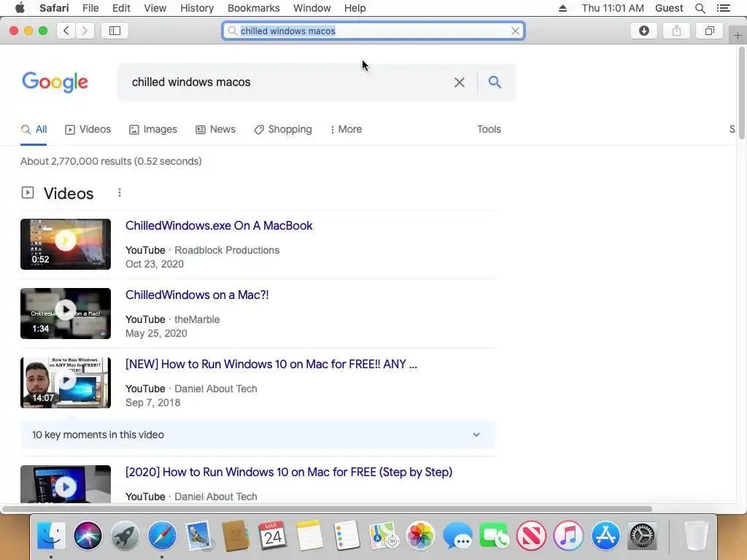Screen dimensions: 747x560
Task: Open News app in the Dock
Action: point(531,536)
